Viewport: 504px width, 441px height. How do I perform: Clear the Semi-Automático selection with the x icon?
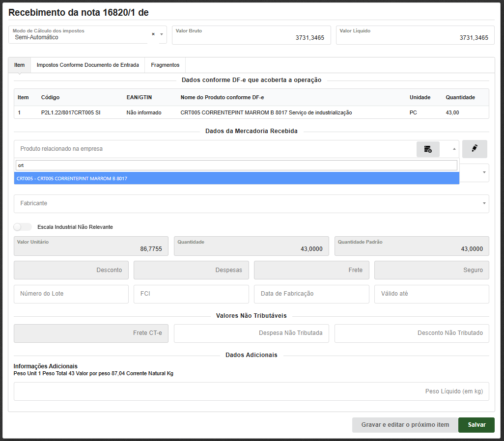(153, 34)
